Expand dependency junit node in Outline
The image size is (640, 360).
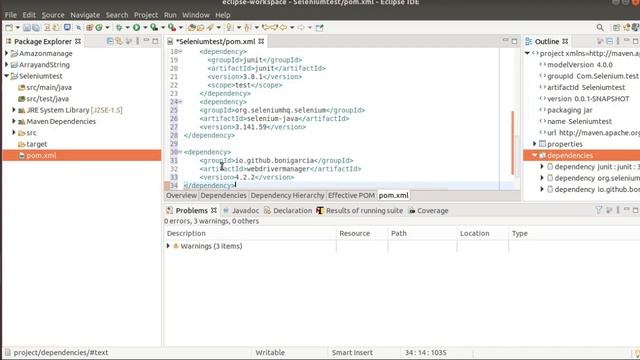(x=542, y=167)
